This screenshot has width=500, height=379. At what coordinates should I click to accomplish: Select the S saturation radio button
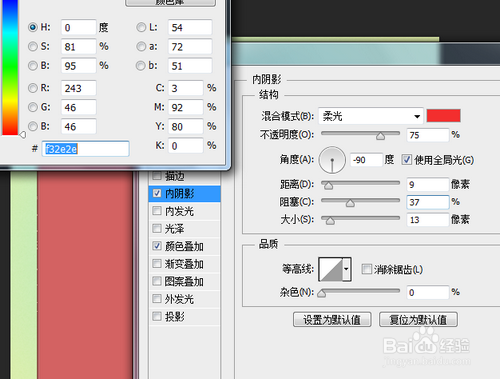(x=33, y=46)
